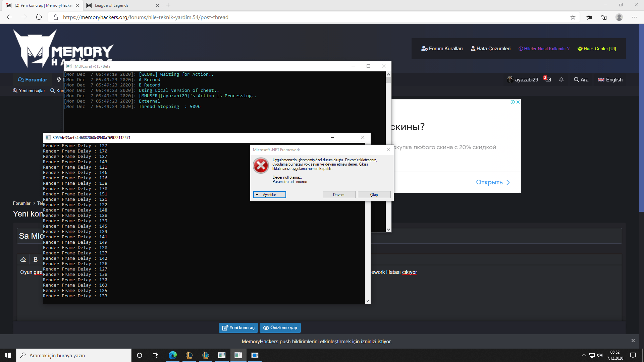Open Hata Çözümleri page
Image resolution: width=644 pixels, height=362 pixels.
tap(490, 49)
